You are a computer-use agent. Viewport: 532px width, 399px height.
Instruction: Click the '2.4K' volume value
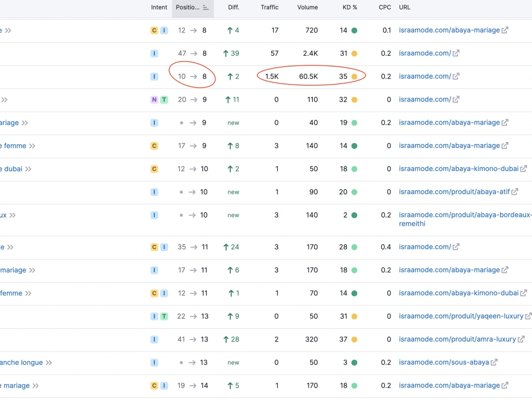[311, 54]
